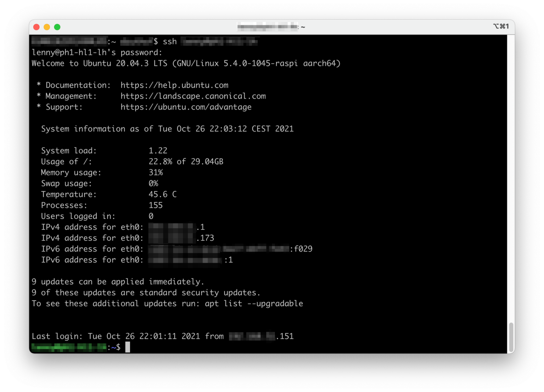Click the 'ssh' command on first line

pos(170,42)
